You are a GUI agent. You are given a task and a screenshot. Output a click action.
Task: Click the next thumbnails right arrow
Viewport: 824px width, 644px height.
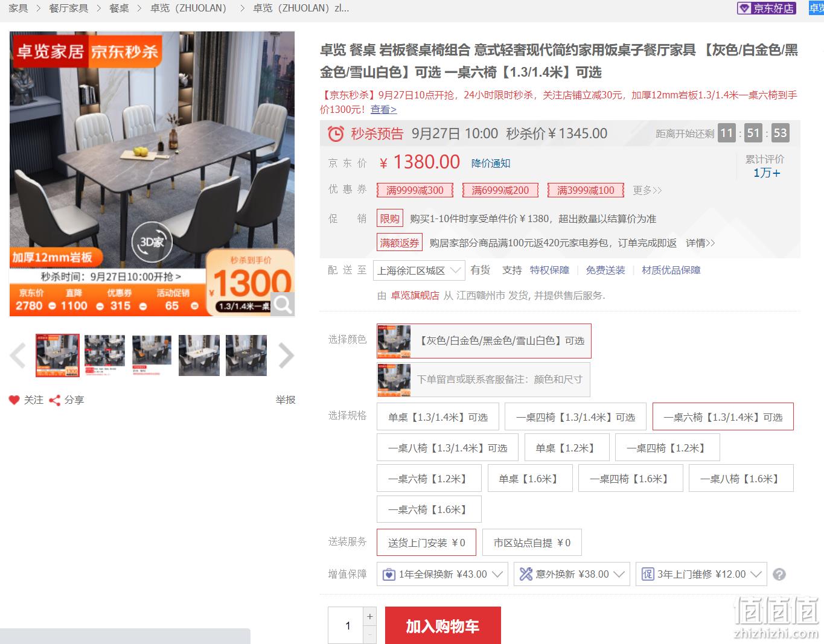point(286,355)
